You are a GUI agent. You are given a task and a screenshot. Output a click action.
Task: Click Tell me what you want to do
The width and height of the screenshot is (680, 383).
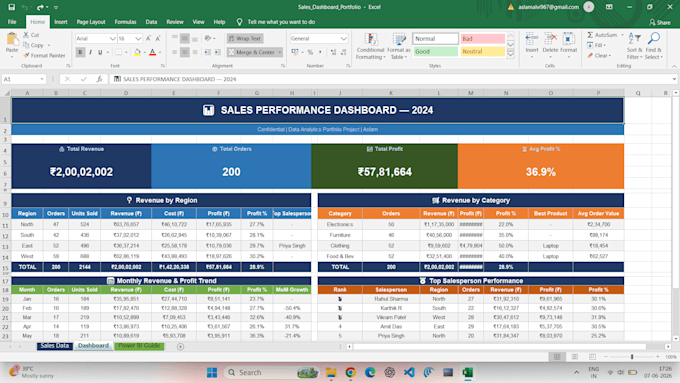[x=281, y=22]
